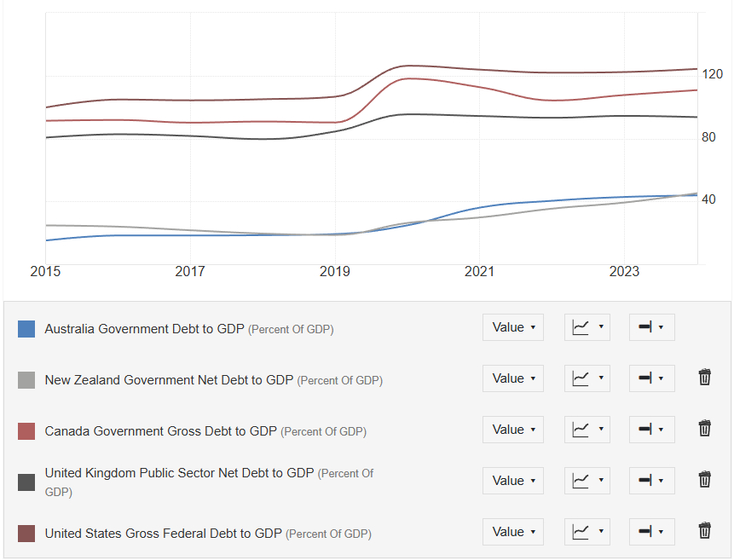Change chart type for United States series
This screenshot has width=734, height=560.
pos(587,532)
